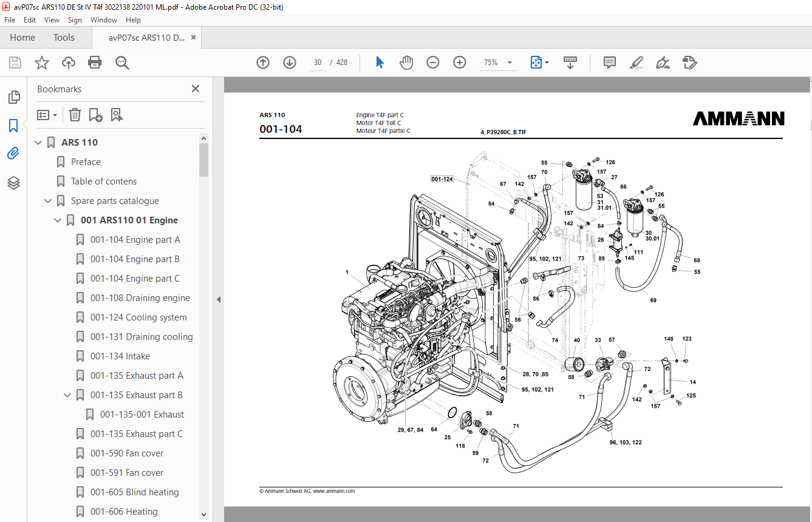Click find current bookmark icon
Image resolution: width=812 pixels, height=522 pixels.
[x=117, y=115]
